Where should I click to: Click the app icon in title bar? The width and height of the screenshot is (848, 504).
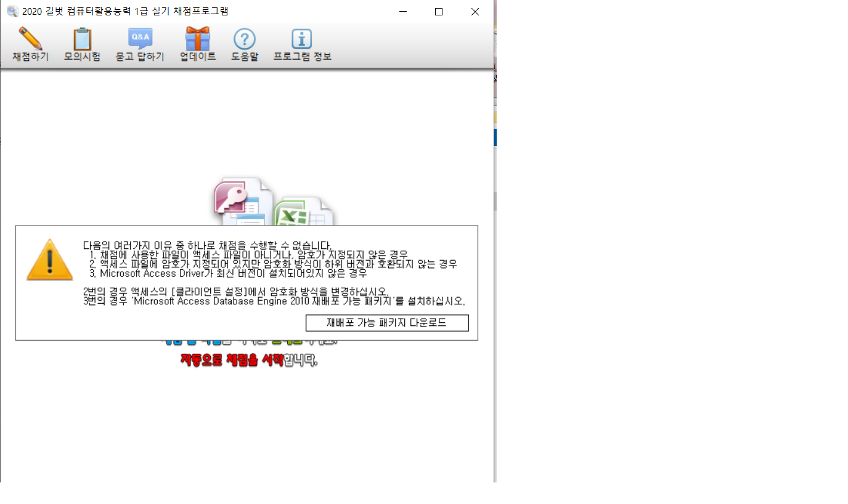[x=12, y=11]
